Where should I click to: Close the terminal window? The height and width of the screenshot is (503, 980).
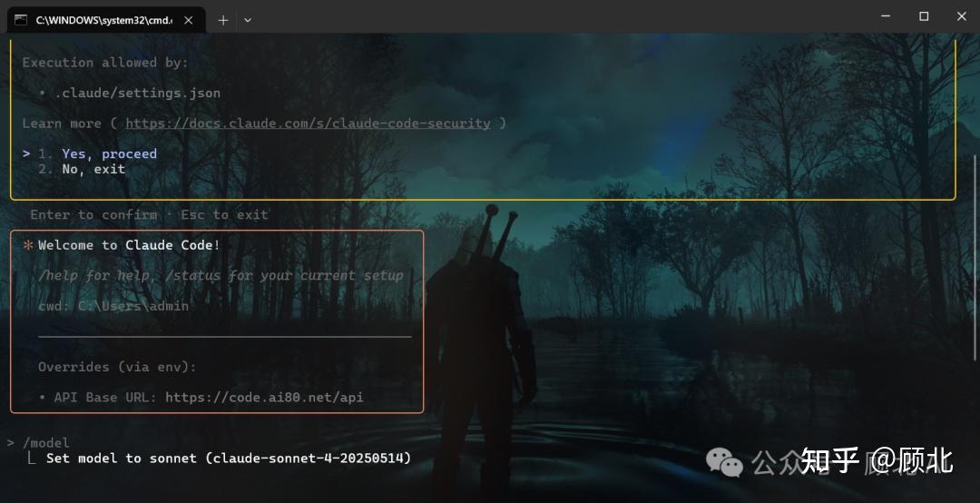coord(962,17)
